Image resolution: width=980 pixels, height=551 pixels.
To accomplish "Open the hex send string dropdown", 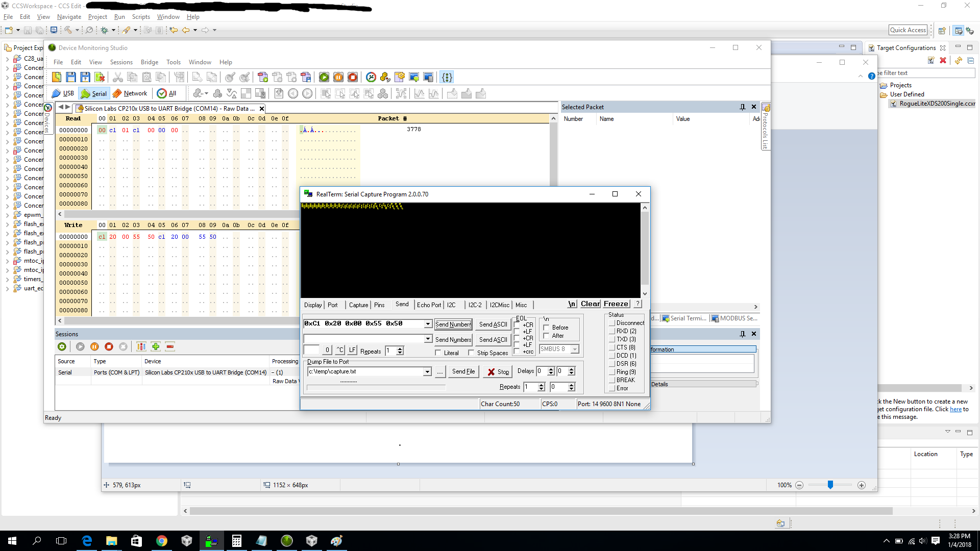I will pyautogui.click(x=428, y=324).
